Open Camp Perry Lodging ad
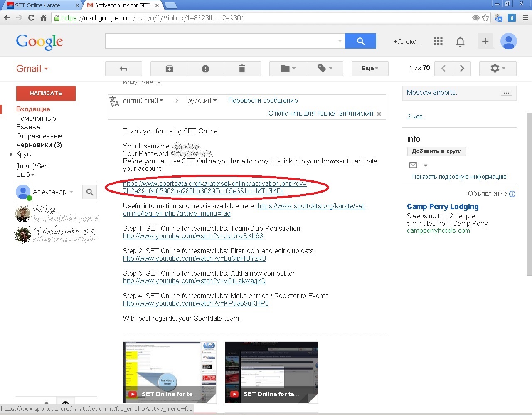 (x=443, y=207)
